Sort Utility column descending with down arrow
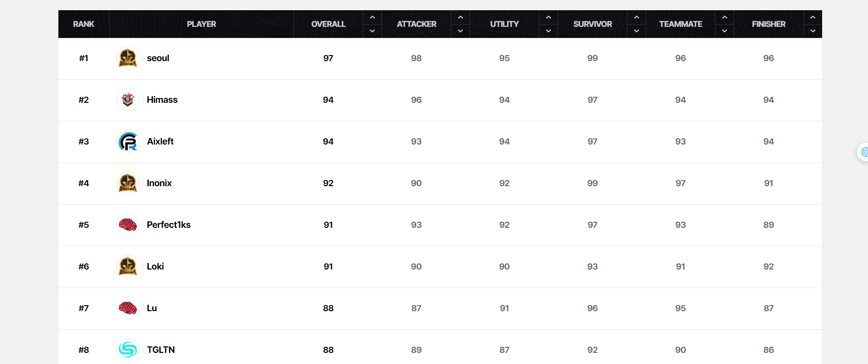The width and height of the screenshot is (868, 364). tap(548, 31)
